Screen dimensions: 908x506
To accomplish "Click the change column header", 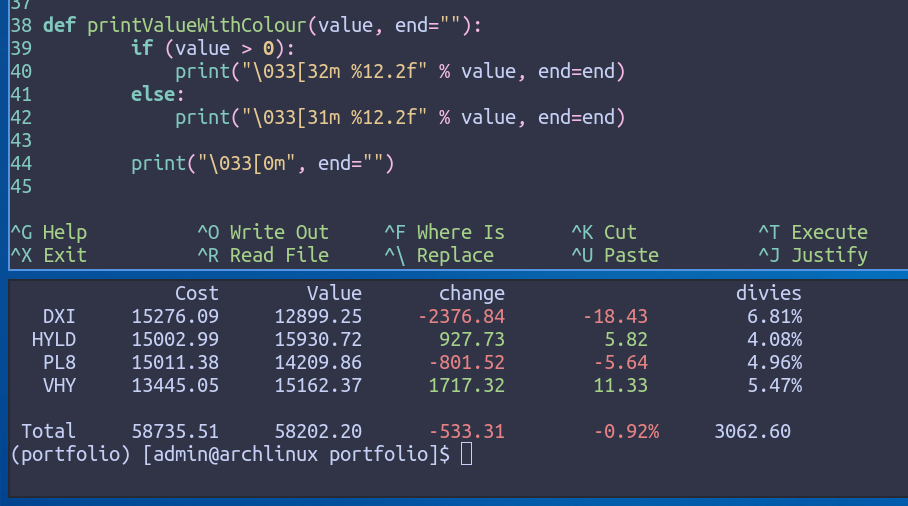I will 472,294.
